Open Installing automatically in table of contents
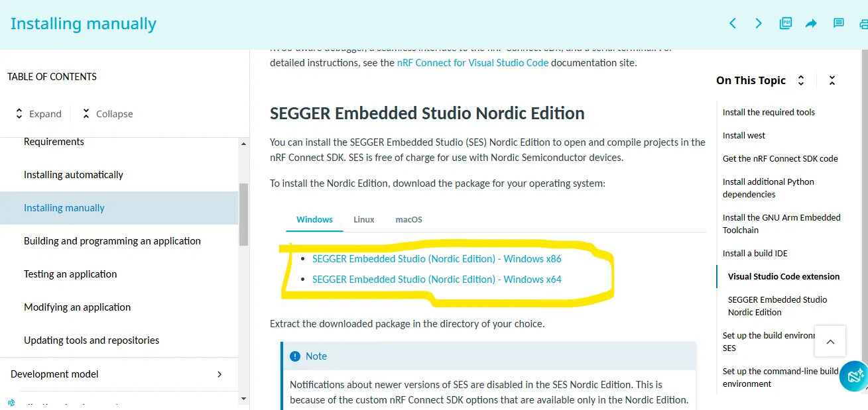868x410 pixels. point(74,175)
